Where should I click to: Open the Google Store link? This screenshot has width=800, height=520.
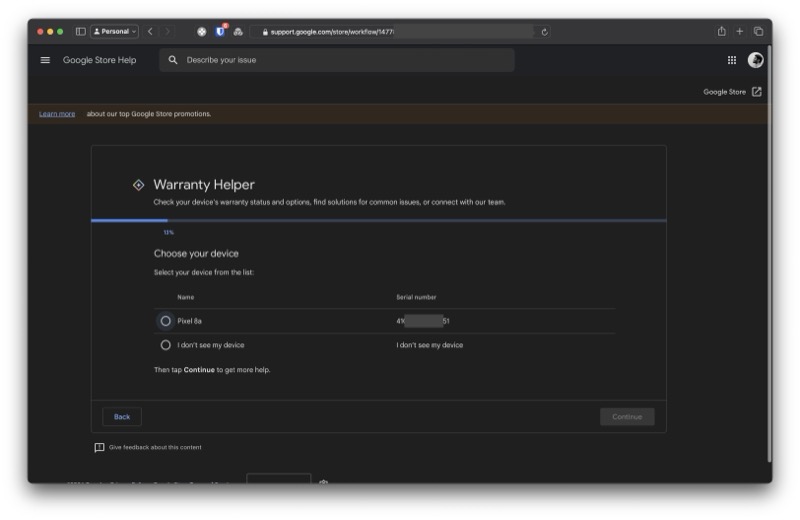724,92
